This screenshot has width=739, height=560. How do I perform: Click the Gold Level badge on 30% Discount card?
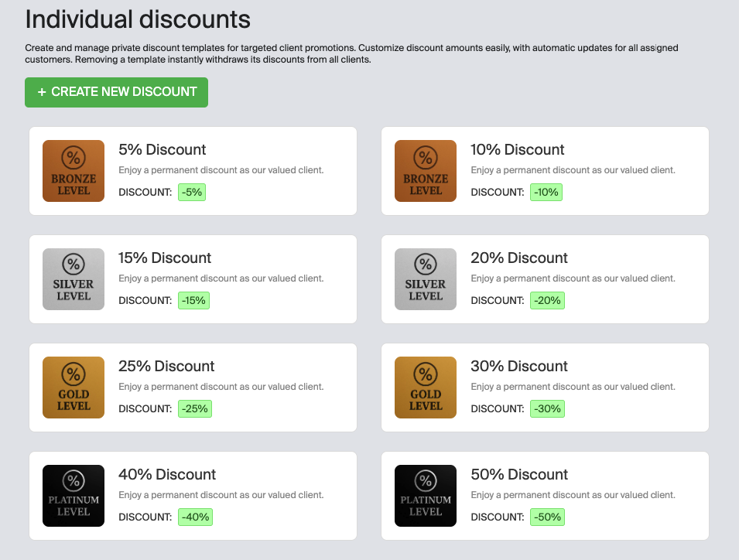click(425, 388)
